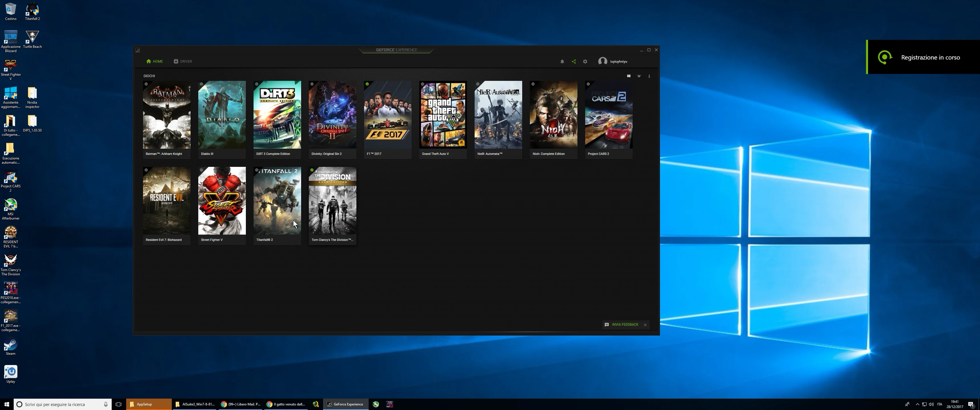Open the notifications bell
This screenshot has height=410, width=980.
coord(562,61)
